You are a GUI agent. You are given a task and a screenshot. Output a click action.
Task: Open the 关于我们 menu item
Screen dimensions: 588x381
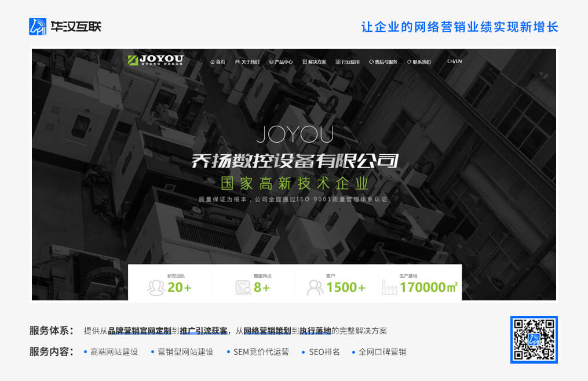pos(247,62)
